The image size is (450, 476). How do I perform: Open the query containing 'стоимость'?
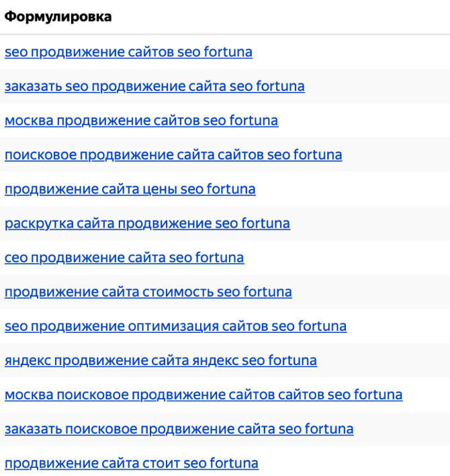coord(148,292)
